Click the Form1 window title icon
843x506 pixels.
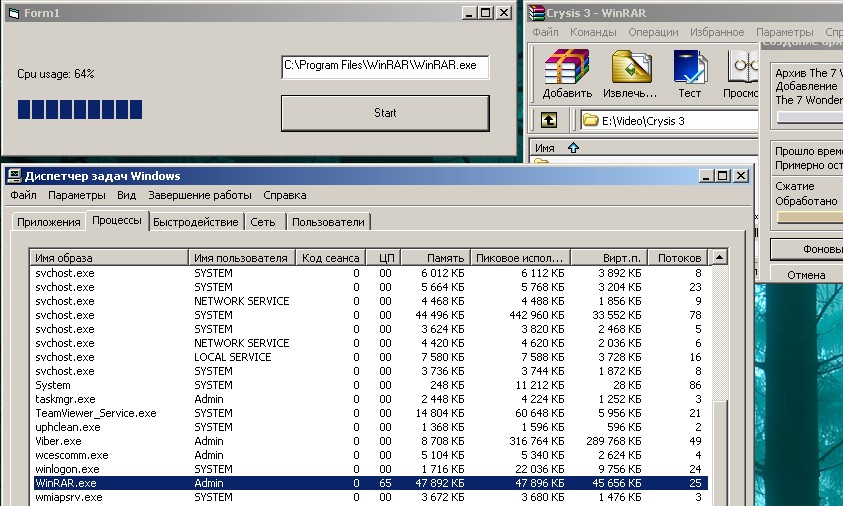(x=15, y=13)
